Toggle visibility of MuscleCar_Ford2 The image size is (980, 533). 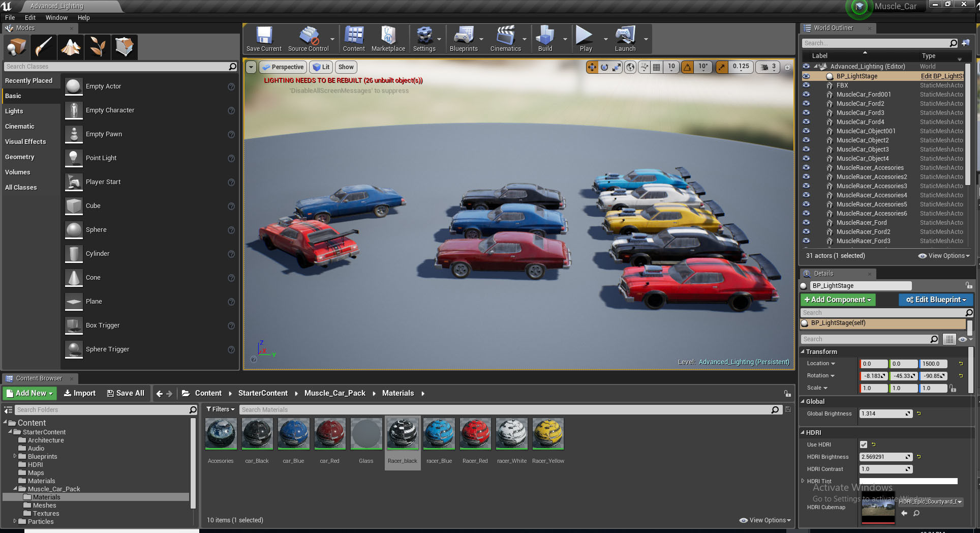(x=806, y=103)
